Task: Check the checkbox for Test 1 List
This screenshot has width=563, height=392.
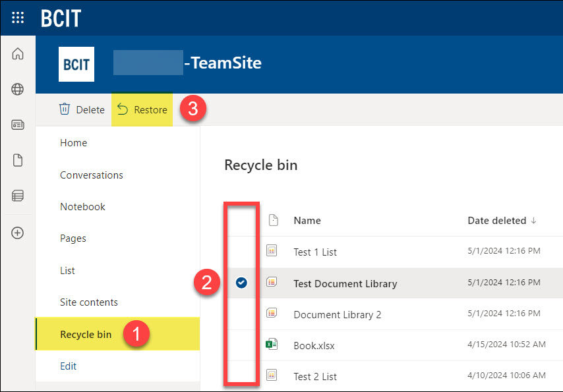Action: coord(241,252)
